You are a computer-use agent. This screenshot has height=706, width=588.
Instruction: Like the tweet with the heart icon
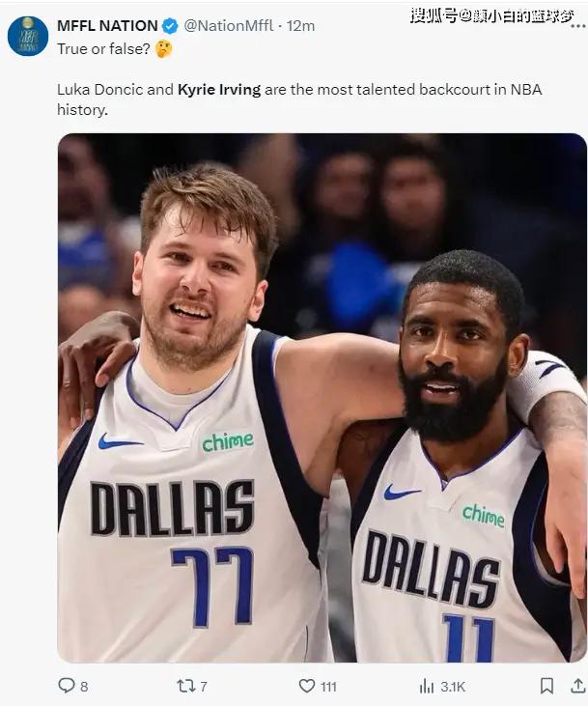tap(307, 686)
